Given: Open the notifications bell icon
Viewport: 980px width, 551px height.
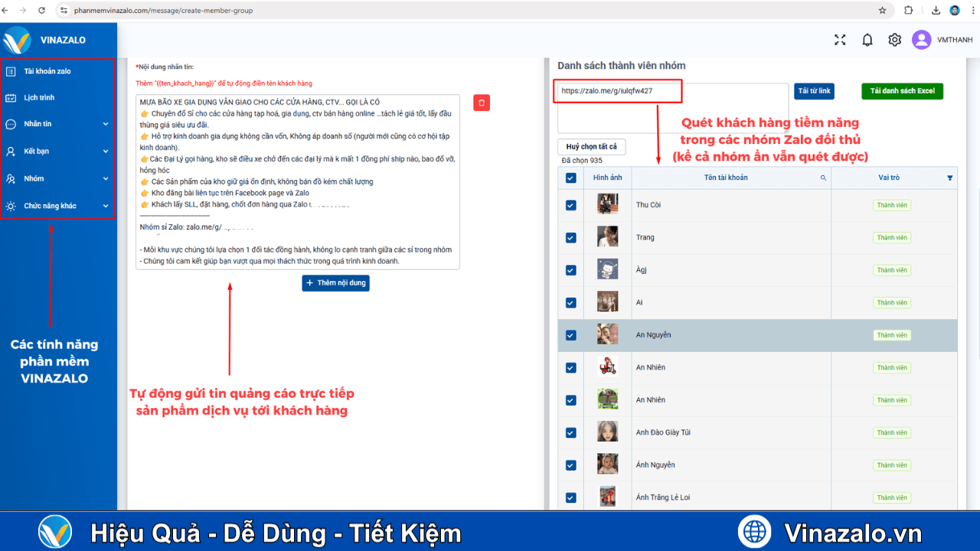Looking at the screenshot, I should (x=867, y=41).
